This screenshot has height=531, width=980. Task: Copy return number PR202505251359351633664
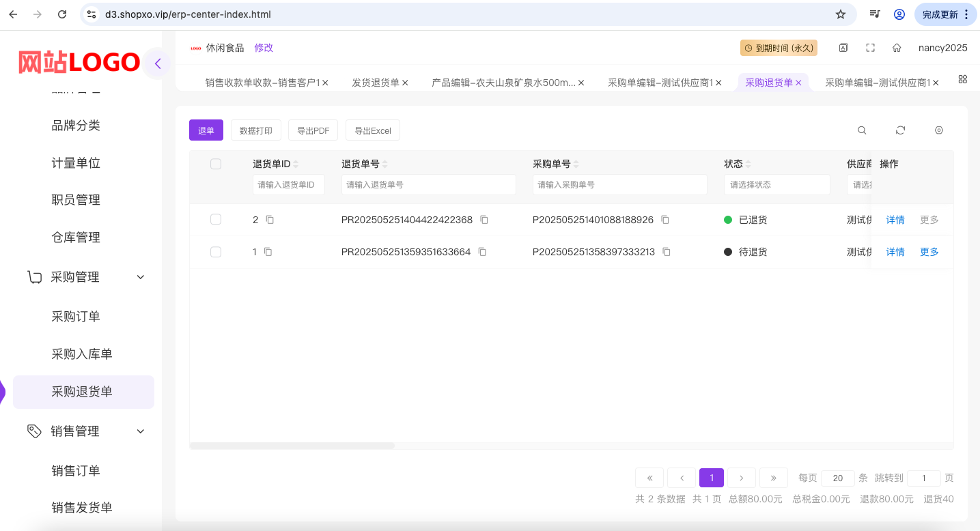[x=482, y=252]
